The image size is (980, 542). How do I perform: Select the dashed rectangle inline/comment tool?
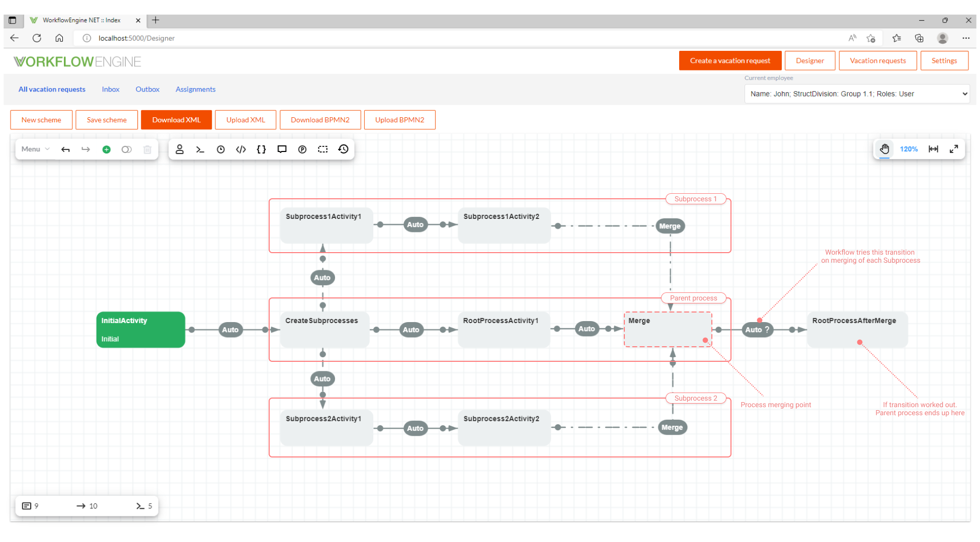click(x=323, y=149)
